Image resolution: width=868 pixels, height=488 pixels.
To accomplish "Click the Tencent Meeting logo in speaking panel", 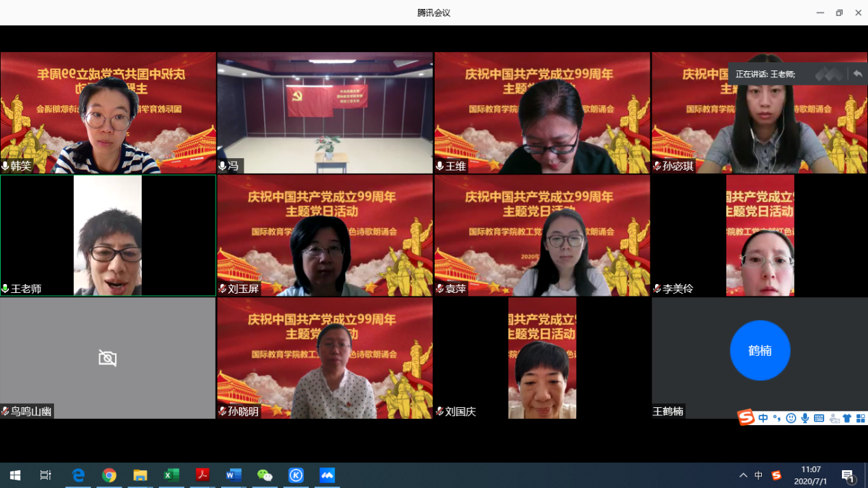I will (x=828, y=74).
